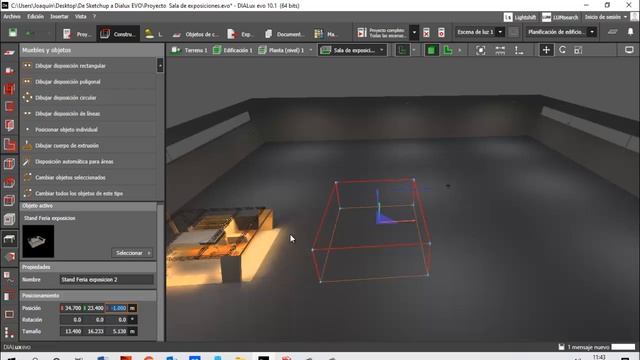This screenshot has height=360, width=640.
Task: Choose Dibujar disposición circular
Action: (88, 98)
